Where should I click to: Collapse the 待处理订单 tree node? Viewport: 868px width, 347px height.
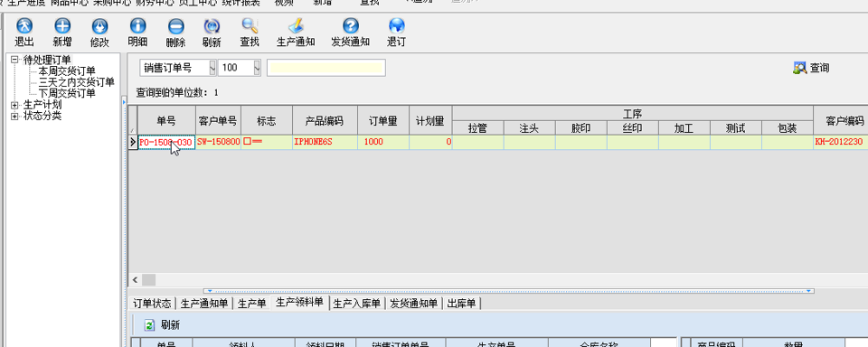coord(14,60)
